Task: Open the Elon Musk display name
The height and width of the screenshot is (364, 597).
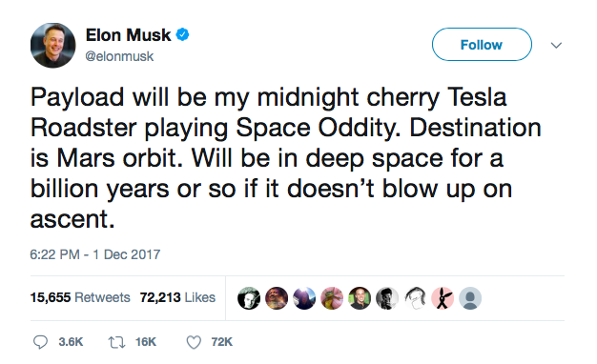Action: click(x=129, y=35)
